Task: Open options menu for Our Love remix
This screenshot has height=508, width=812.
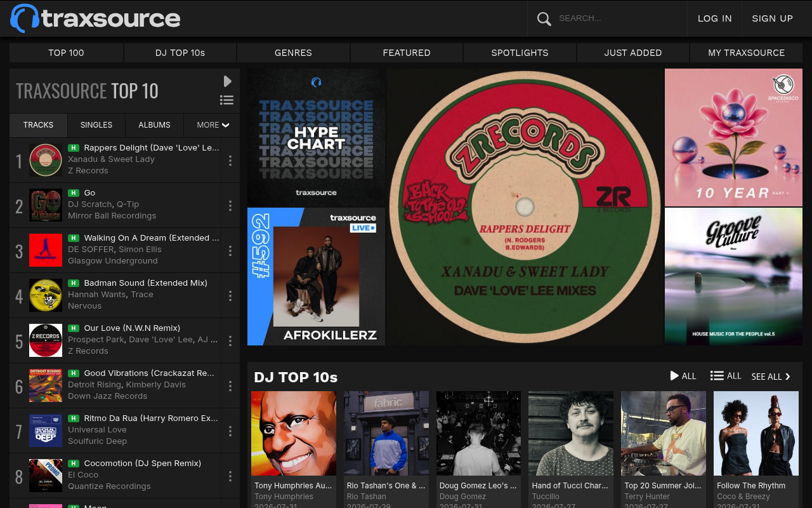Action: [230, 341]
